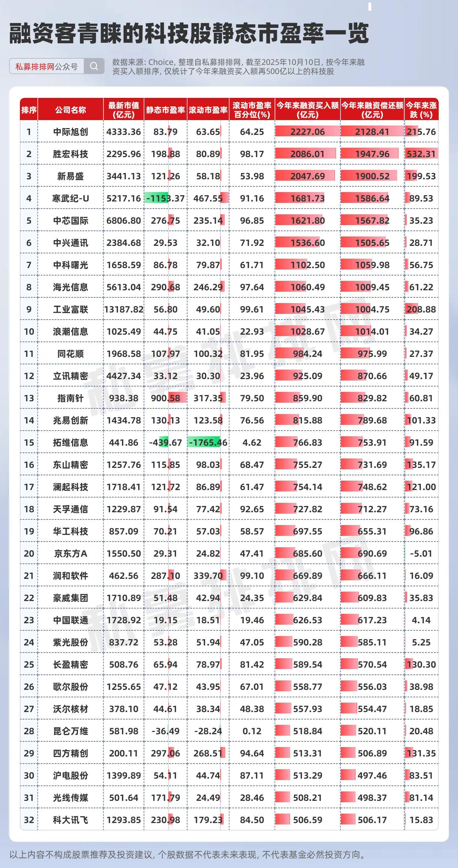Click the 今年来涨跌 (%) column header

421,110
